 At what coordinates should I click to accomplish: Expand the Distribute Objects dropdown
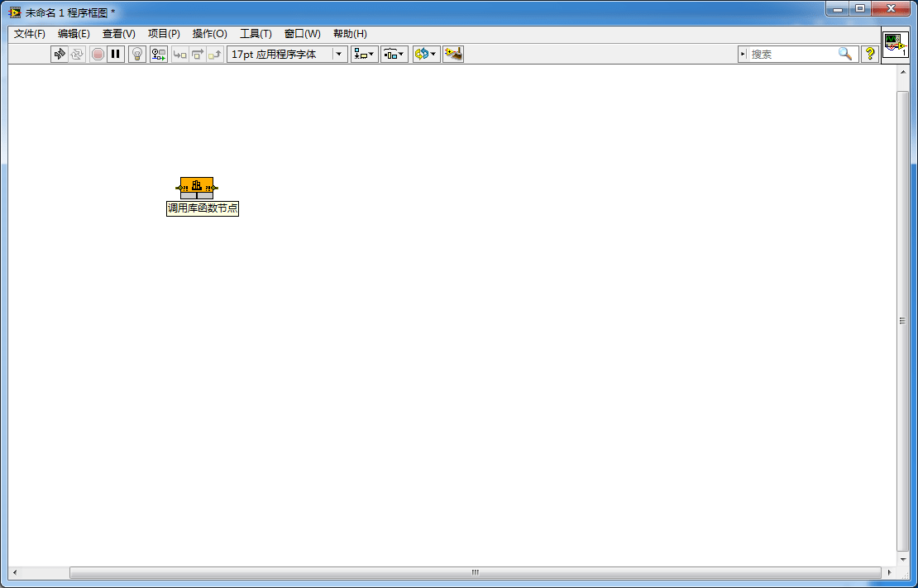click(x=394, y=55)
